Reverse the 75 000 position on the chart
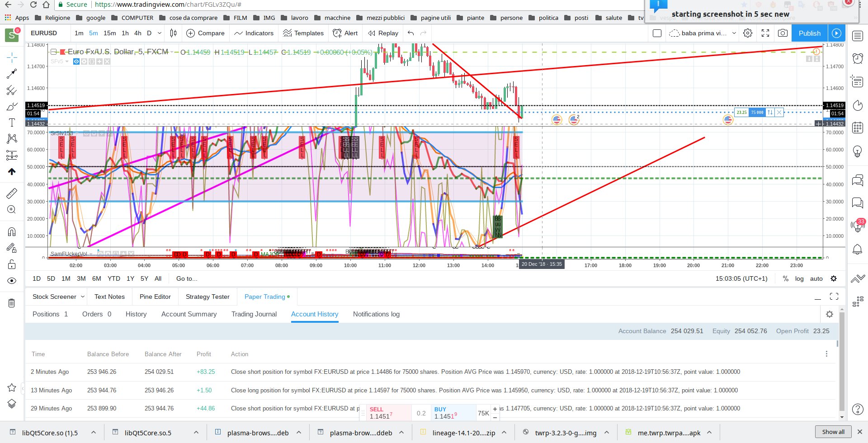The width and height of the screenshot is (868, 443). tap(770, 113)
